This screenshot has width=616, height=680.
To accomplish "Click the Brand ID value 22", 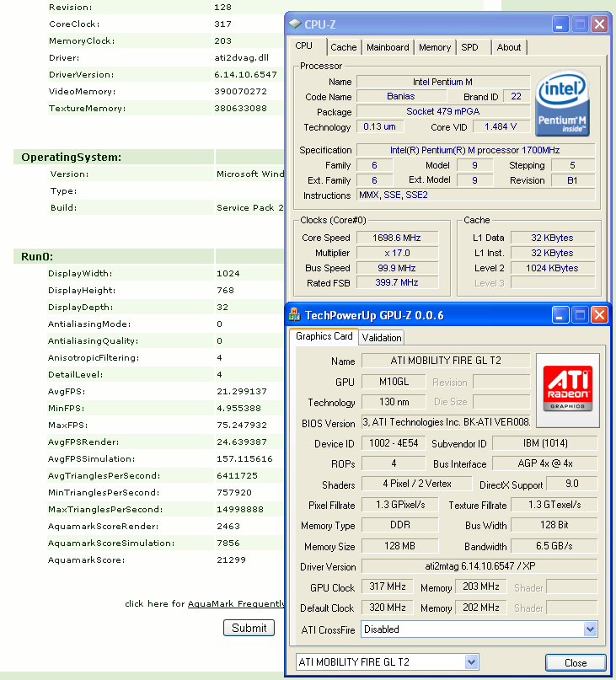I will (517, 96).
